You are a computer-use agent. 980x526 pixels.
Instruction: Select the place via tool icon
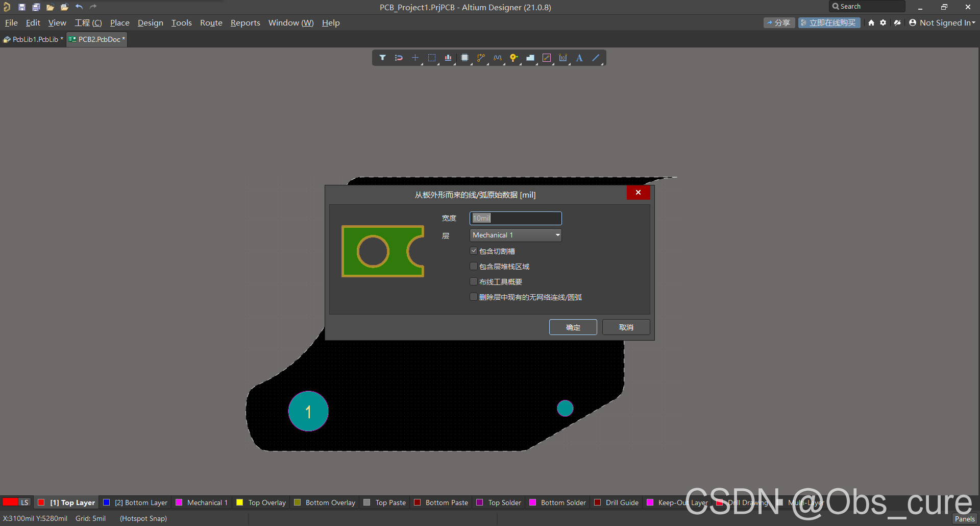tap(513, 58)
